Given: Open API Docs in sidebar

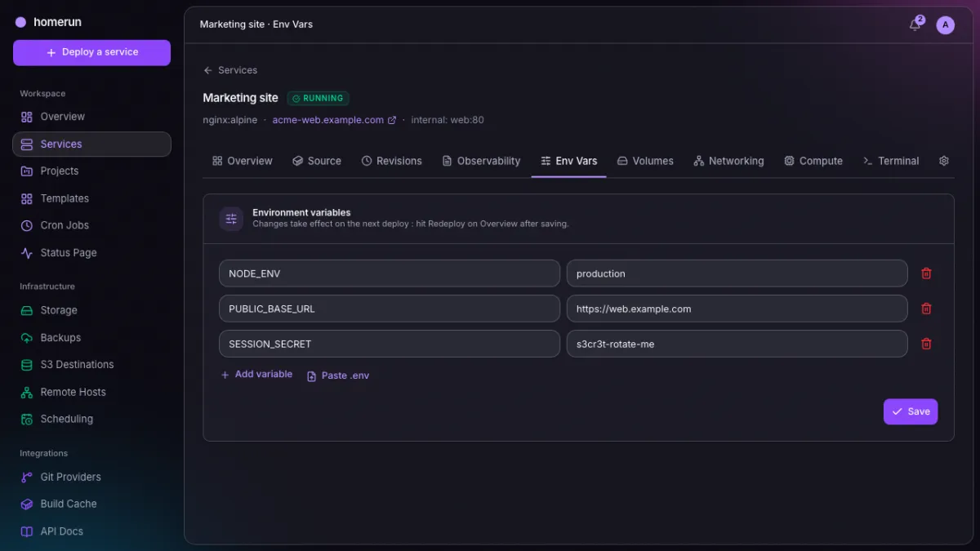Looking at the screenshot, I should 91,531.
